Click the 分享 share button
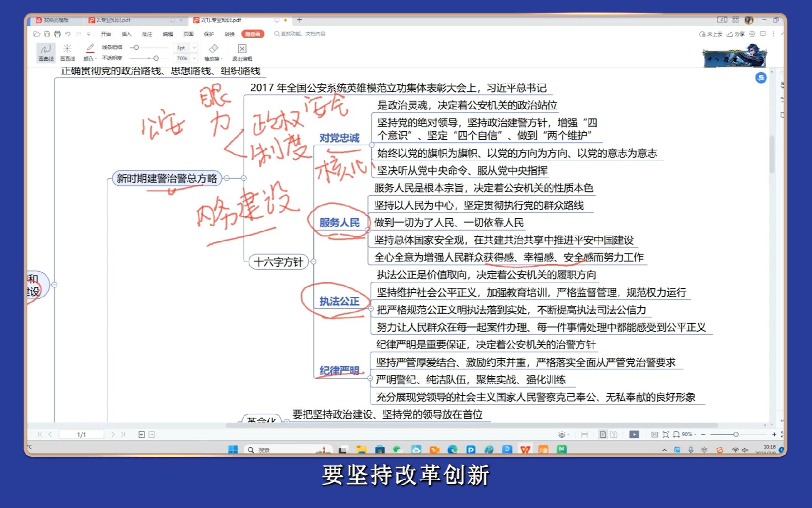Viewport: 812px width, 508px height. coord(735,34)
